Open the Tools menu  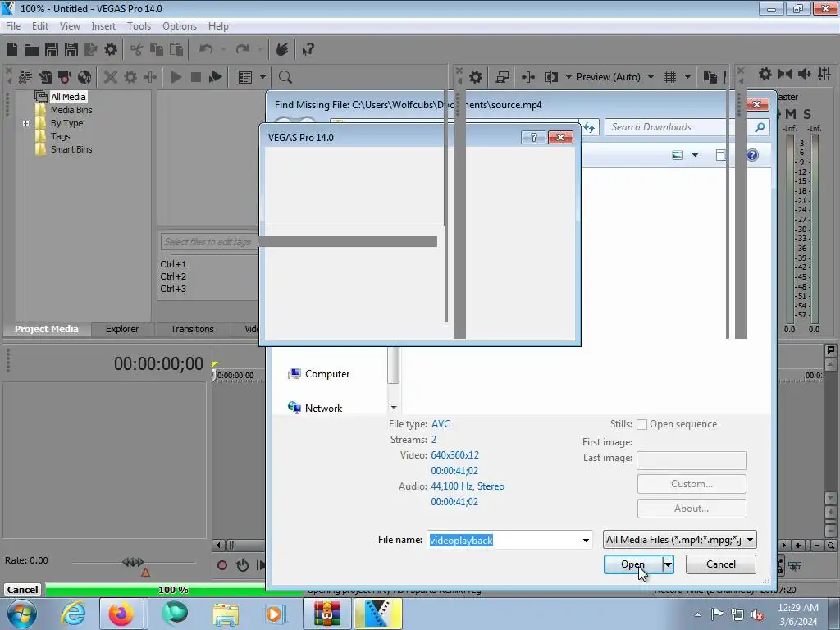(139, 26)
